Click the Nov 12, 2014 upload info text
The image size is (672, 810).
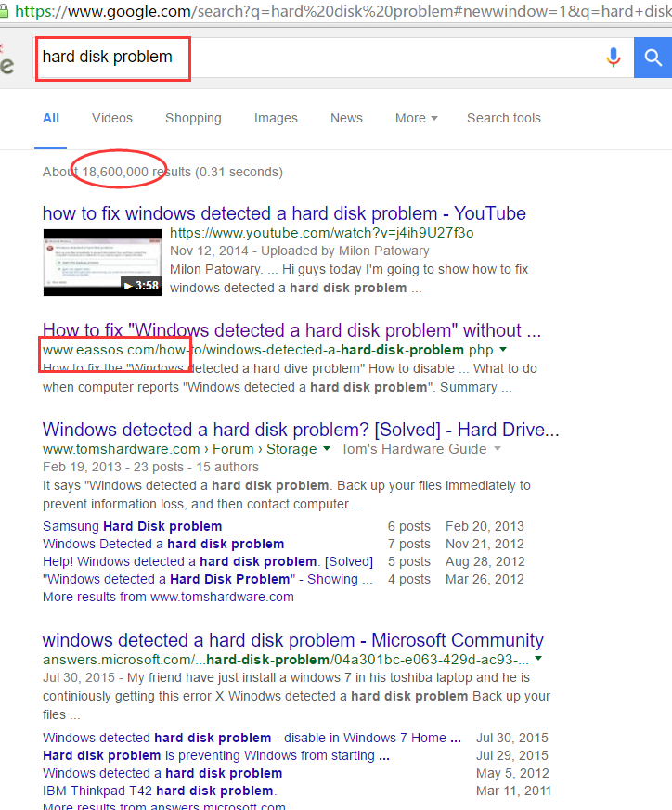pos(300,251)
